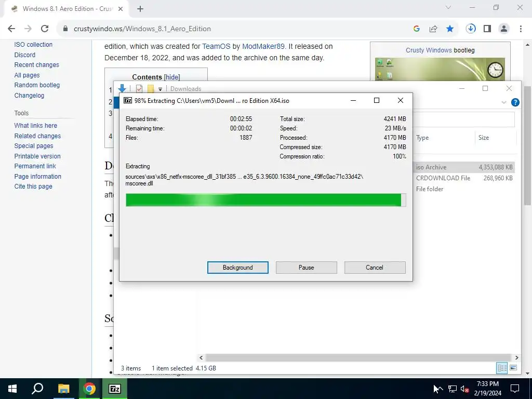Open Explorer help icon

click(x=515, y=102)
